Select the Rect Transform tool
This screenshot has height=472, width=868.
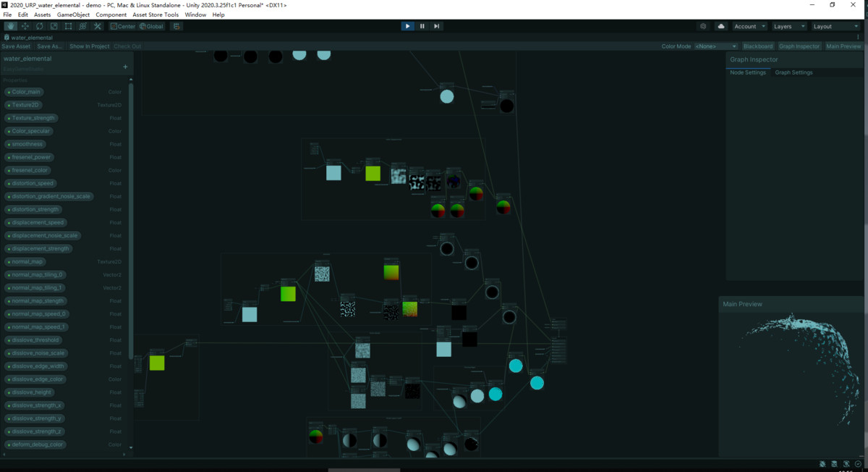click(67, 25)
